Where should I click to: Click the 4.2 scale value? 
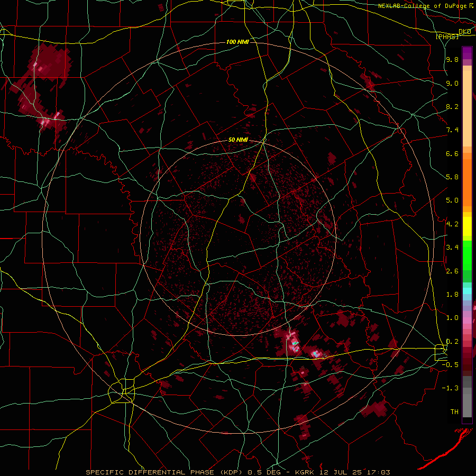452,224
